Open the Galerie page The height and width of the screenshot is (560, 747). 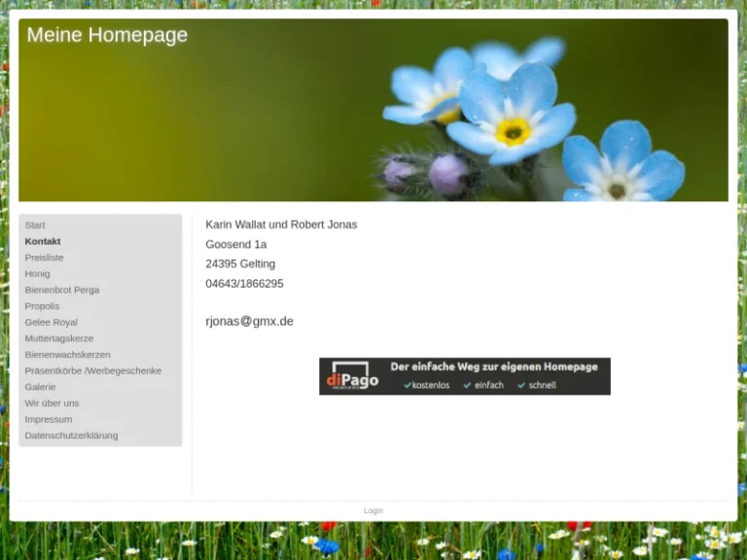point(41,387)
